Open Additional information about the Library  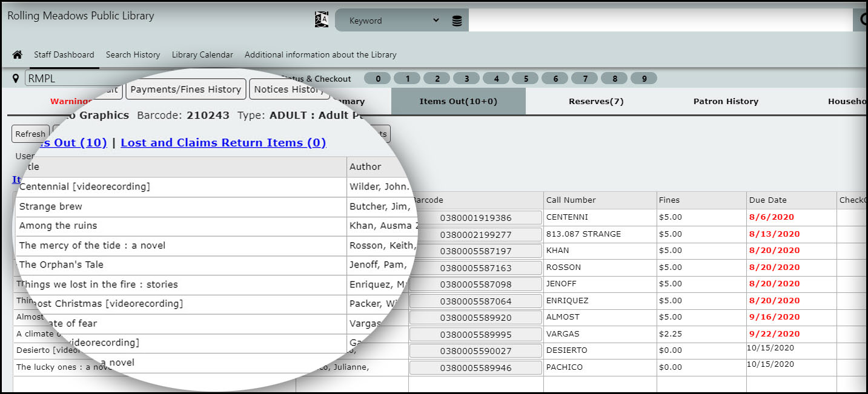tap(320, 54)
